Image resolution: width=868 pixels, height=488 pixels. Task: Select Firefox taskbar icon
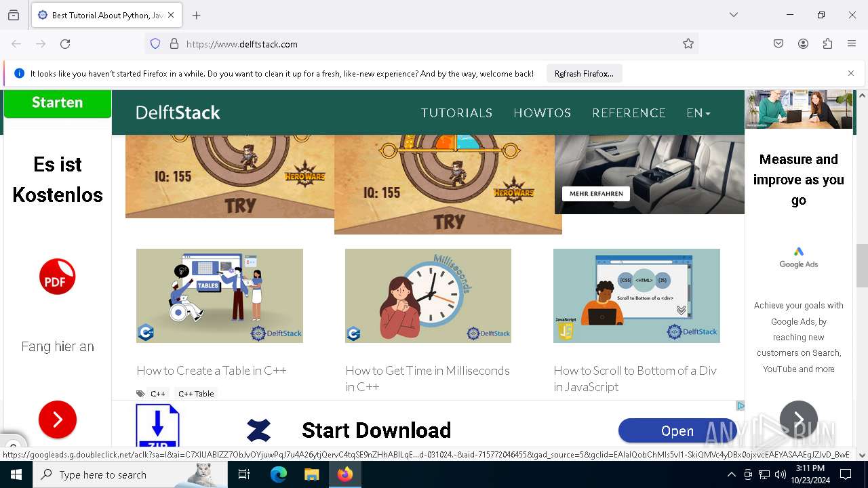tap(345, 474)
